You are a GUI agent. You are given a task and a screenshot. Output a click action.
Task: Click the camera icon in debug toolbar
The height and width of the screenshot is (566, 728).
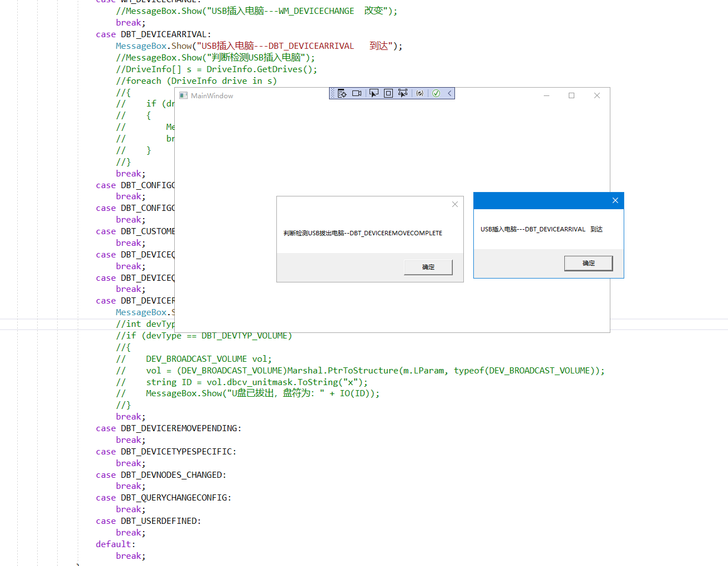click(x=357, y=93)
